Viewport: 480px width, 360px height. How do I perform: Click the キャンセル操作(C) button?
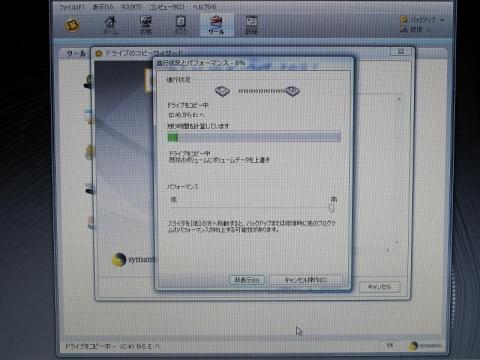305,280
